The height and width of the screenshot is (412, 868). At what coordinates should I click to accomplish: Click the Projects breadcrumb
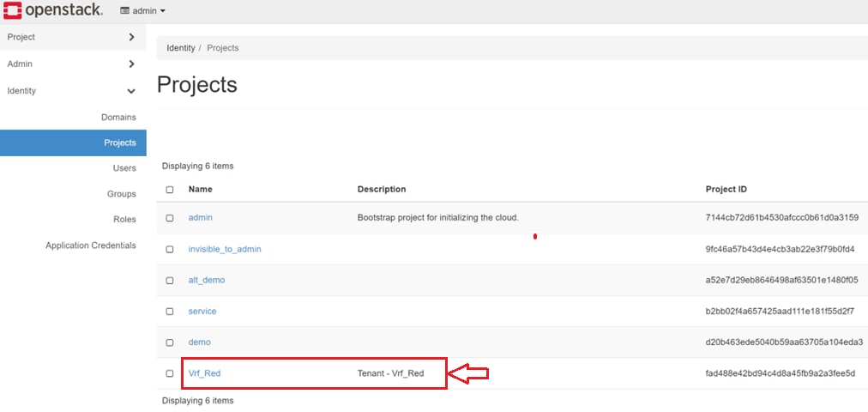(222, 48)
